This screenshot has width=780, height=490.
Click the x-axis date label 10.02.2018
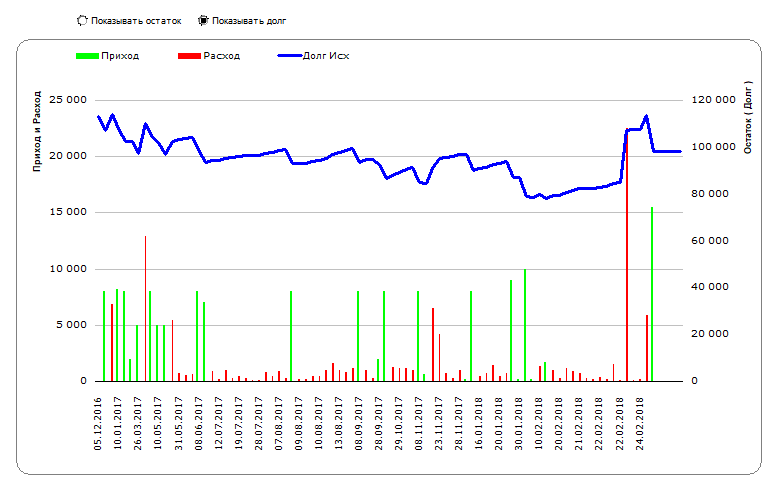click(x=539, y=424)
